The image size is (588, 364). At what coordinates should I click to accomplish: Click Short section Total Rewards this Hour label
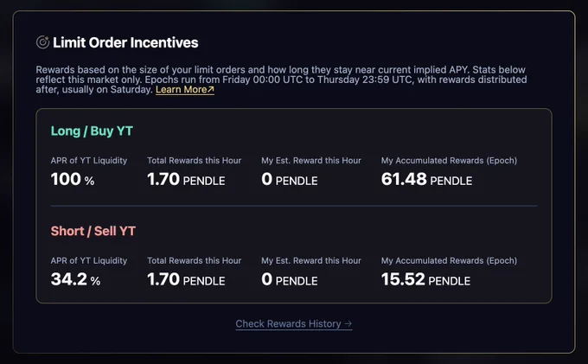[x=195, y=260]
